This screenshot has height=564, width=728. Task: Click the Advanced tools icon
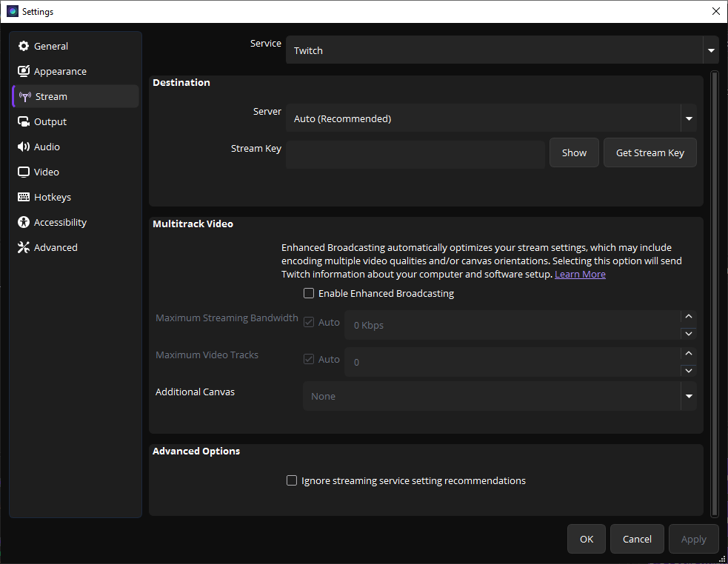tap(24, 247)
